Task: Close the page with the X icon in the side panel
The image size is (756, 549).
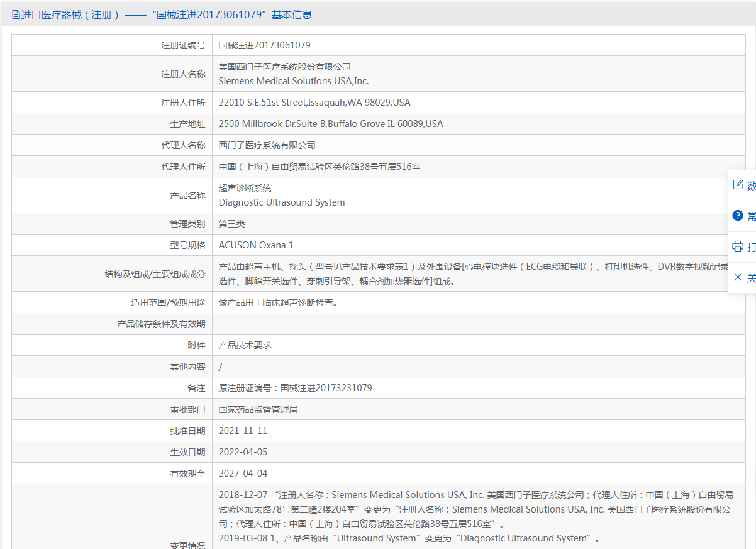Action: (738, 277)
